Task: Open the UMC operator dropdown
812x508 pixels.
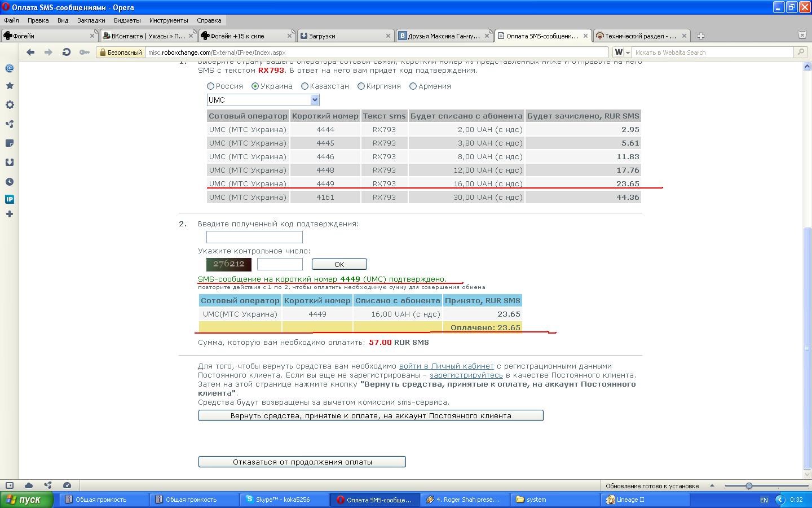Action: 263,100
